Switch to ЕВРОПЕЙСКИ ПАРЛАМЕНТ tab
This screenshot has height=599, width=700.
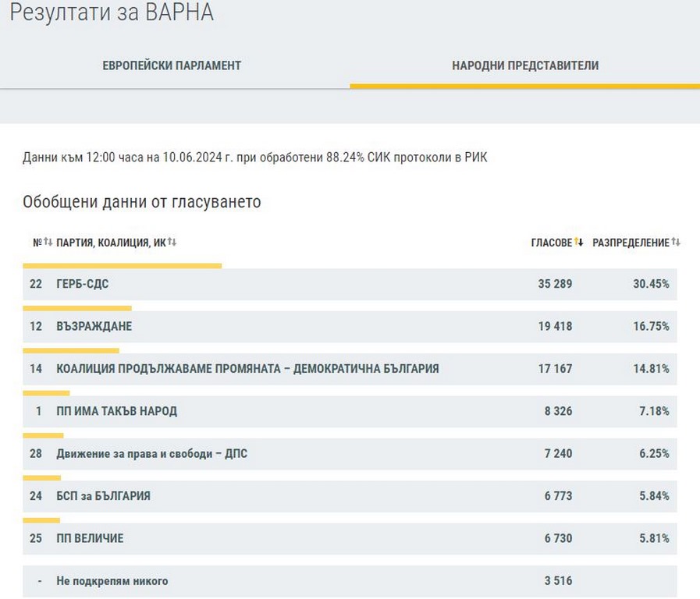172,66
